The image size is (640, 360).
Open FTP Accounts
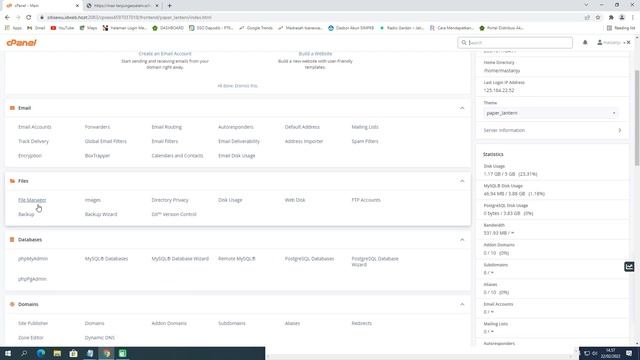click(366, 200)
